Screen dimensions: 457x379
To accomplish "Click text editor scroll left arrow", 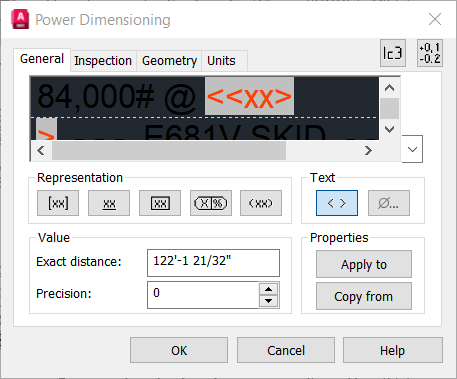I will point(41,151).
